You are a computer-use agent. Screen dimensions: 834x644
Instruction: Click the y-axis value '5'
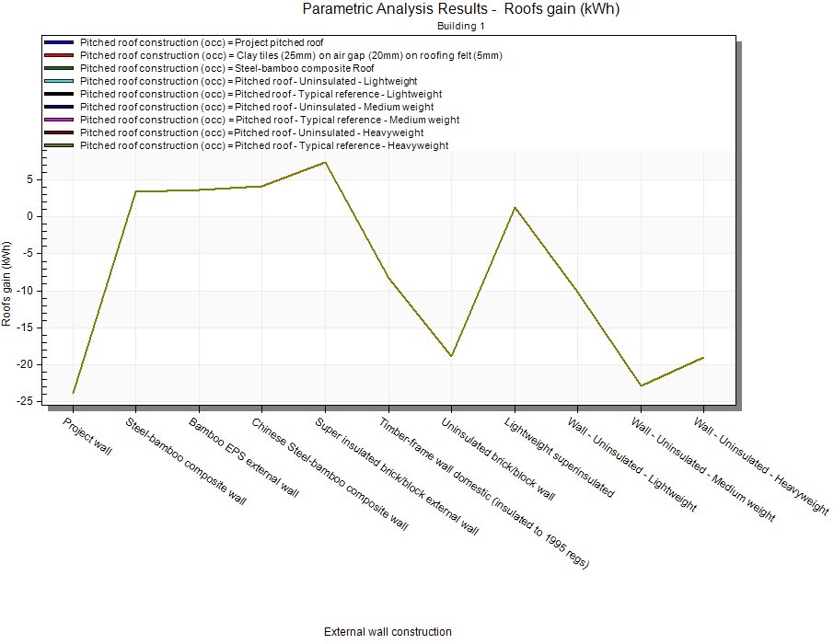[30, 179]
